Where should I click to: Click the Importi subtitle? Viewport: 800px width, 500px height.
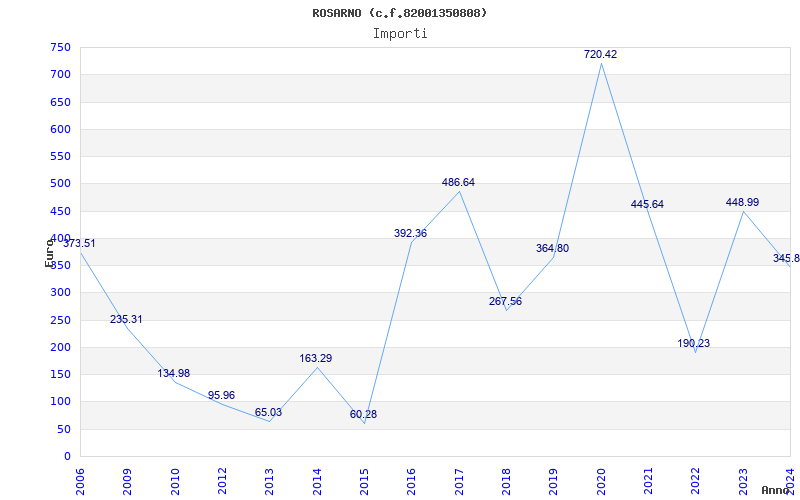(400, 34)
